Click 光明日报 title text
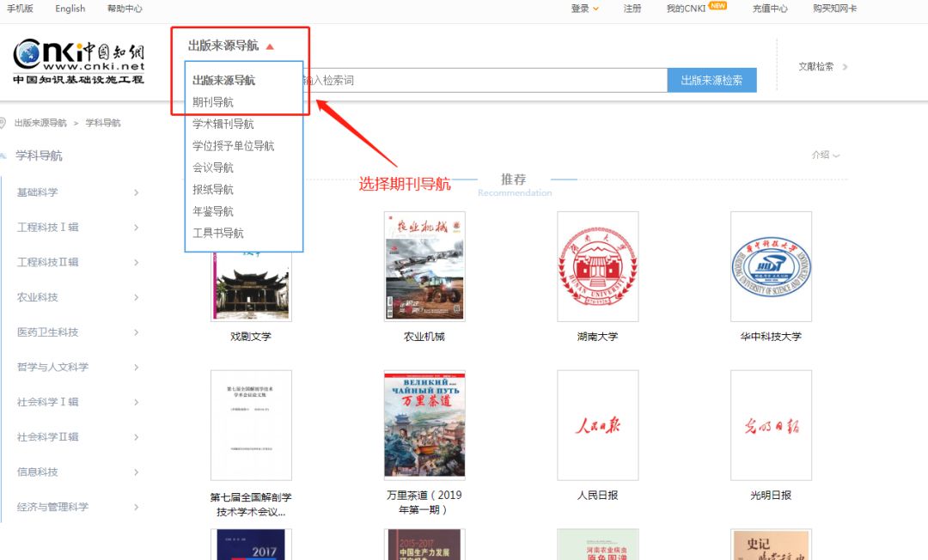Image resolution: width=928 pixels, height=560 pixels. pos(771,496)
